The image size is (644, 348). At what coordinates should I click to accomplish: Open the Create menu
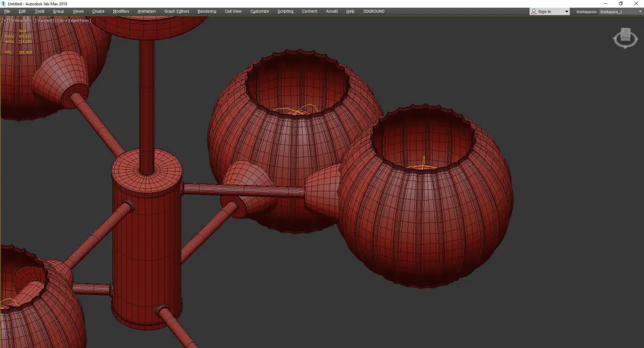point(98,11)
